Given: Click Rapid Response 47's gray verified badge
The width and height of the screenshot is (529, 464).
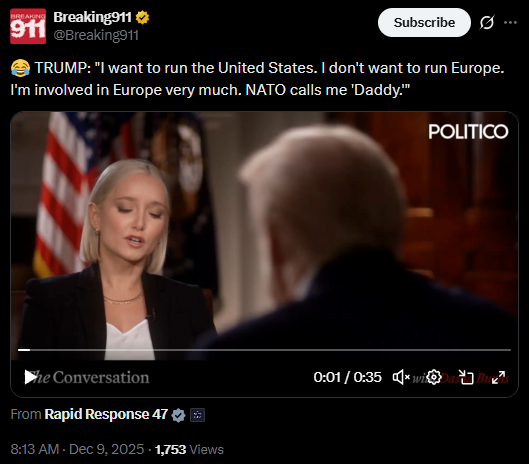Looking at the screenshot, I should tap(178, 415).
